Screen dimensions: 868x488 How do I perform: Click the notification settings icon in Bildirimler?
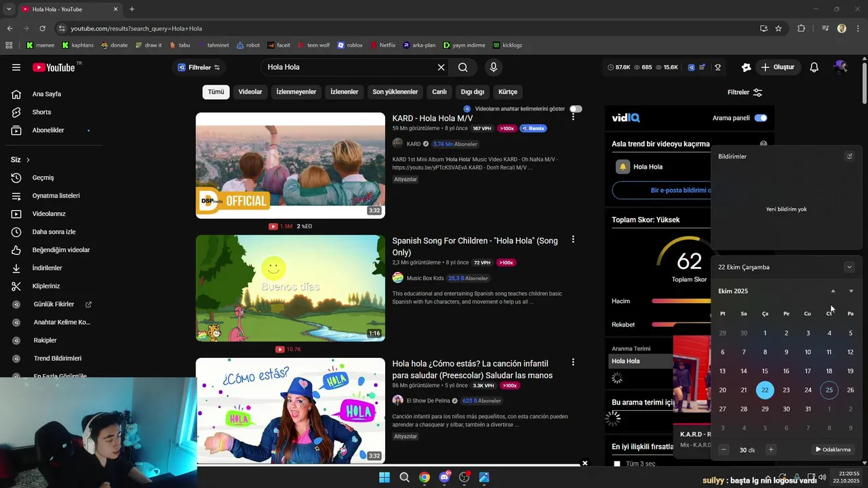tap(849, 156)
